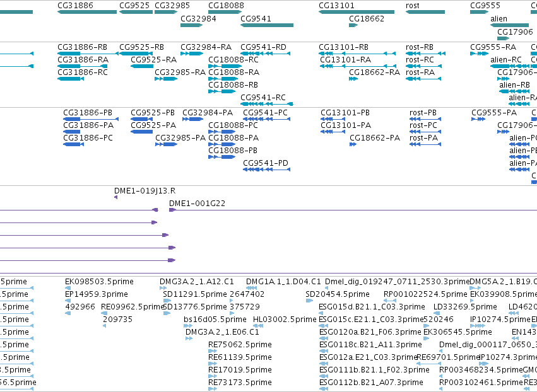The image size is (537, 392).
Task: Click the CG17906 gene label
Action: click(x=515, y=32)
